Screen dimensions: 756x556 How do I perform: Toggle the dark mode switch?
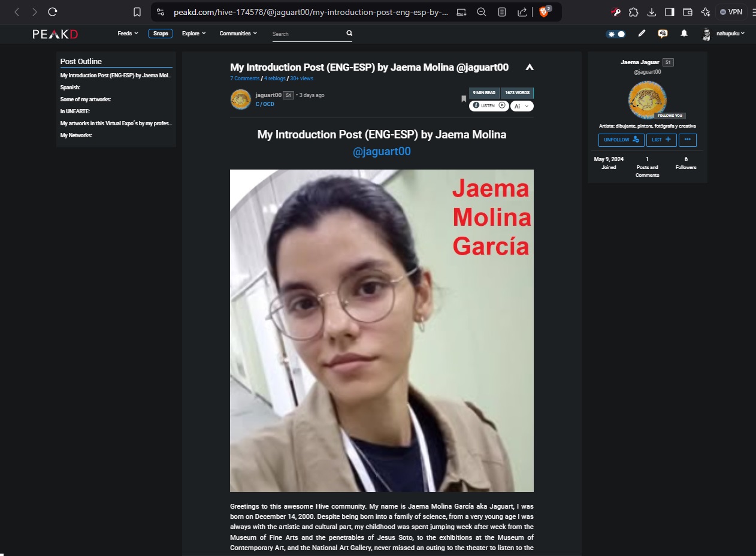[x=616, y=34]
